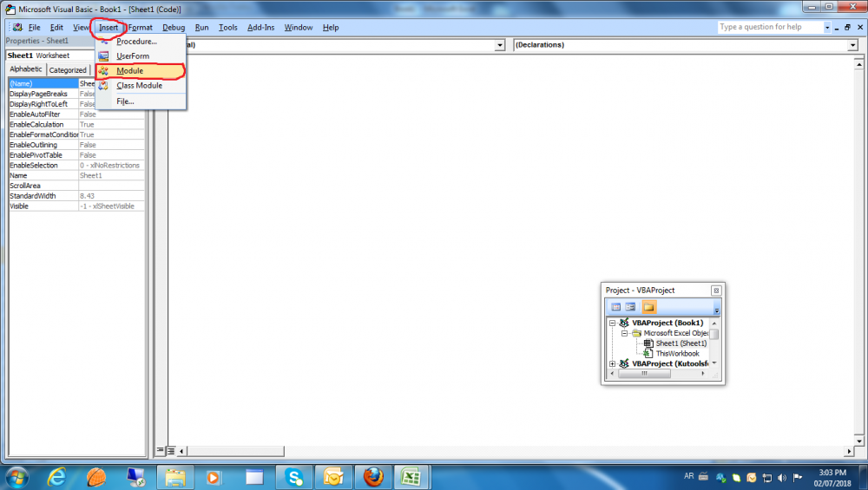
Task: Open the Debug menu
Action: [174, 27]
